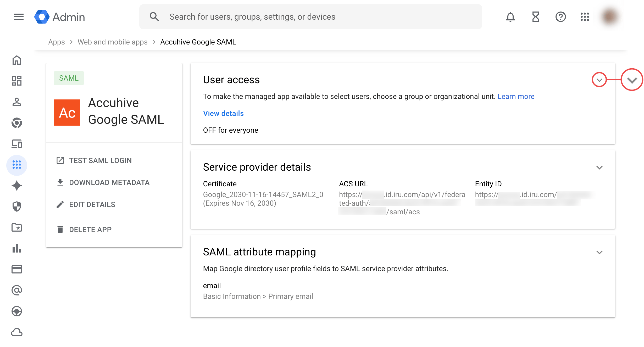
Task: Click the Google Admin logo
Action: tap(60, 17)
